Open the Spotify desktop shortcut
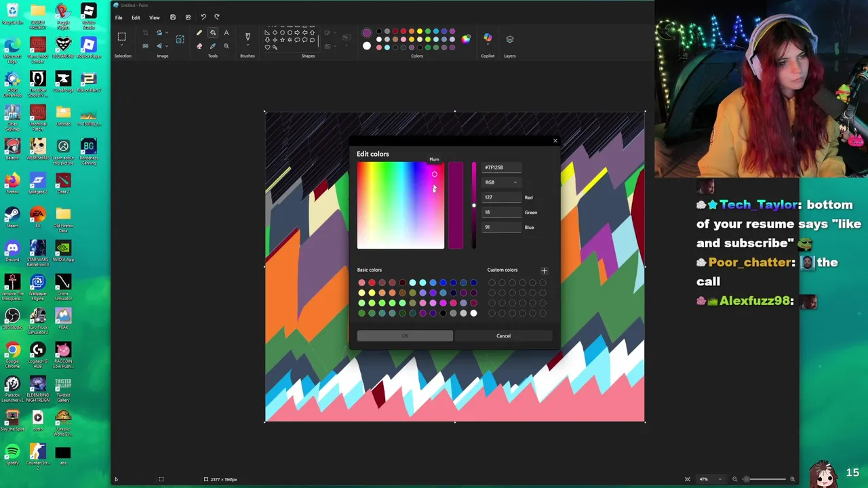Viewport: 868px width, 488px height. [12, 455]
